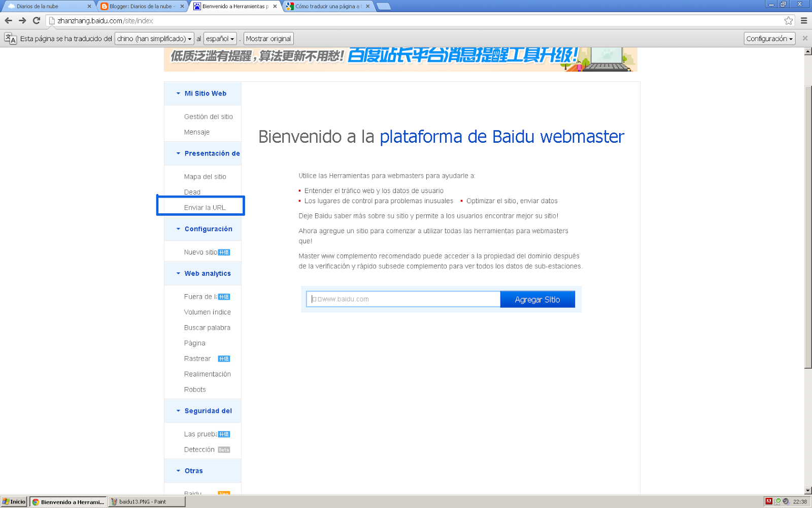The height and width of the screenshot is (508, 812).
Task: Click the vertical scrollbar thumb
Action: 808,226
